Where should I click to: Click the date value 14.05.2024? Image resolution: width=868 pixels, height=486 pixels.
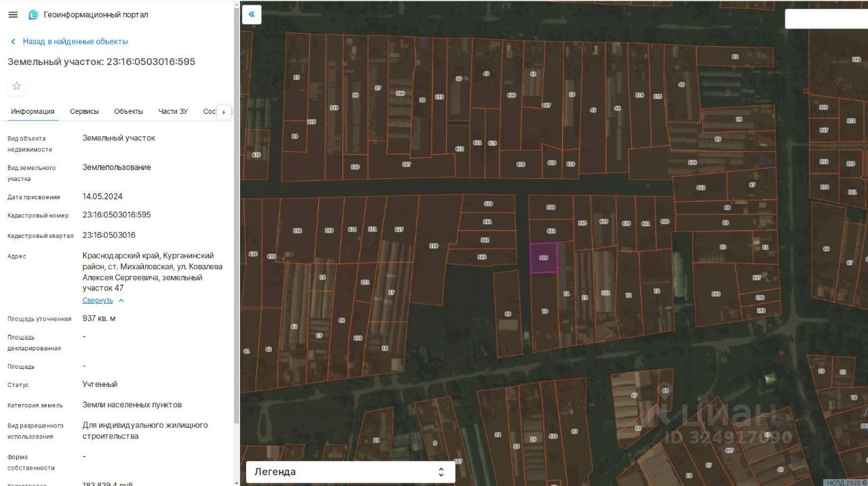[102, 197]
